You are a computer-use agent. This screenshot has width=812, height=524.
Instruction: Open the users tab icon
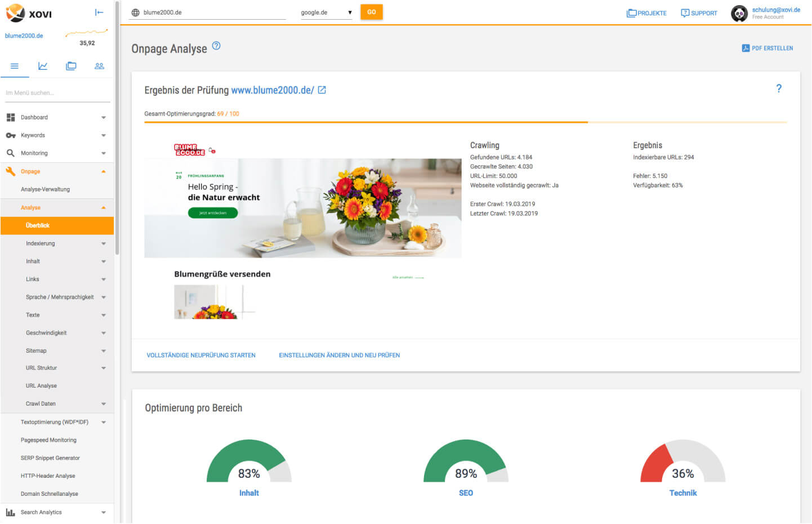99,66
